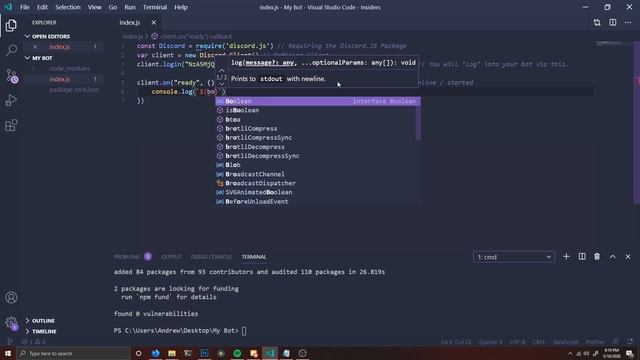
Task: Click the Open Changes icon in editor toolbar
Action: point(597,22)
